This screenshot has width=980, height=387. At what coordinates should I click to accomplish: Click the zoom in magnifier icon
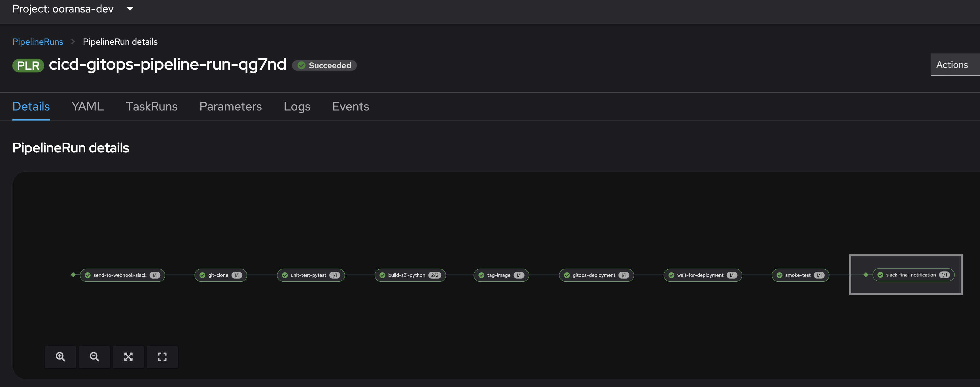coord(60,357)
